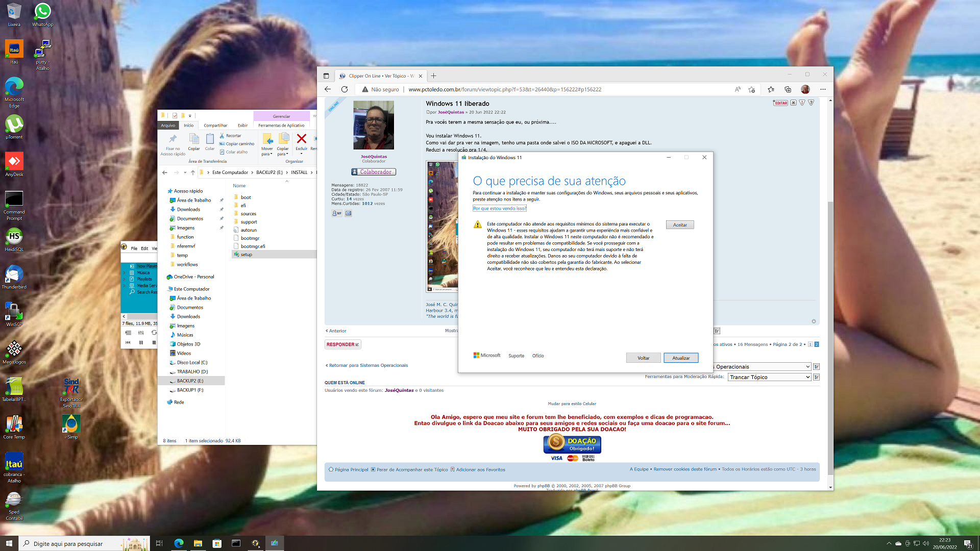
Task: Expand the Playlists tree node
Action: point(124,279)
